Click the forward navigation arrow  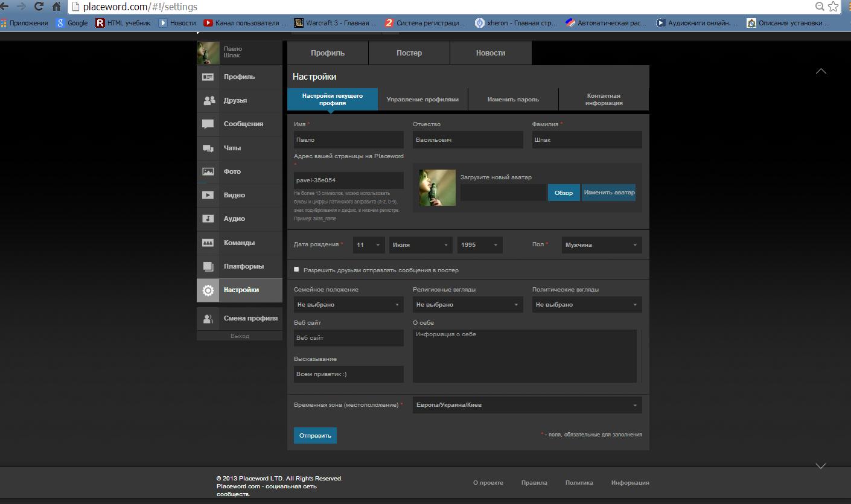tap(21, 7)
